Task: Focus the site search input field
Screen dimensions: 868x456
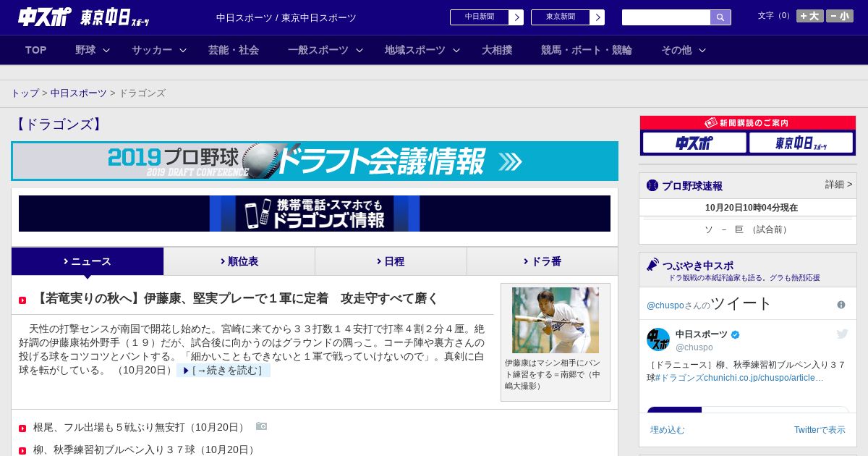Action: (666, 17)
